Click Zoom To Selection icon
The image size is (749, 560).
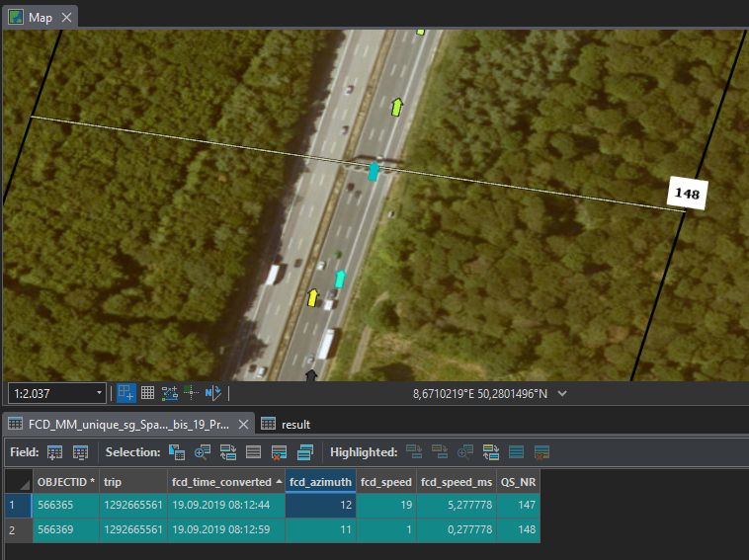203,452
